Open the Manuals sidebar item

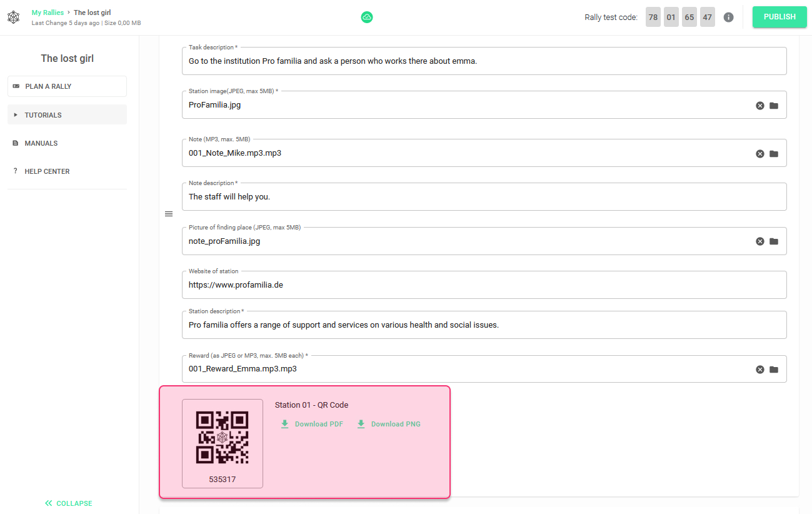coord(67,143)
